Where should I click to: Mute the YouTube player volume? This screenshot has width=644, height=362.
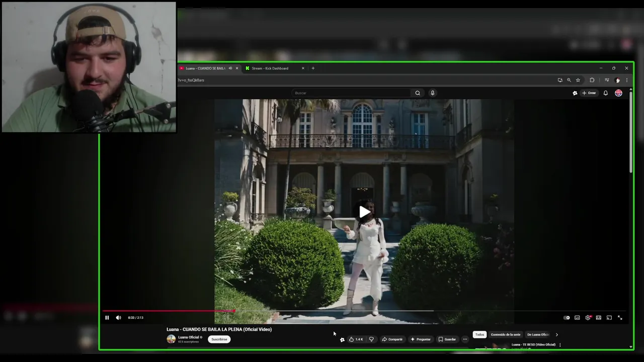(x=118, y=317)
